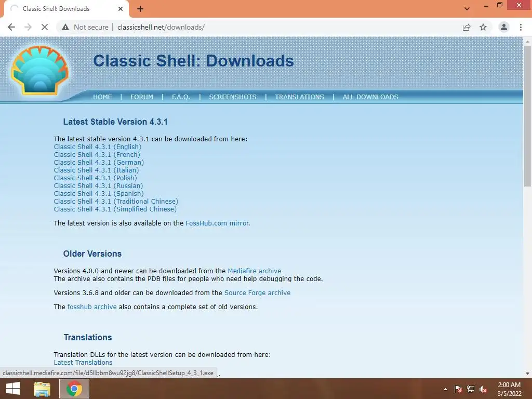
Task: Stop loading the page with X button
Action: (45, 27)
